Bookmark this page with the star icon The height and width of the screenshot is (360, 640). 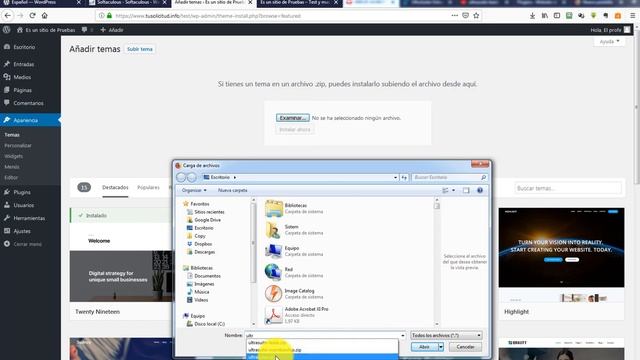(x=476, y=16)
